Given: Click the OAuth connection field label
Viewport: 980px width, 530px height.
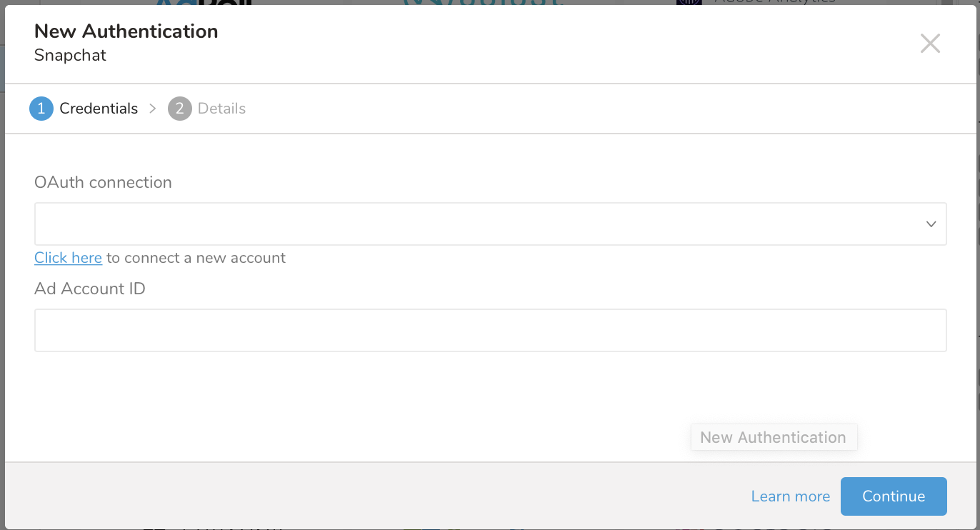Looking at the screenshot, I should 103,182.
